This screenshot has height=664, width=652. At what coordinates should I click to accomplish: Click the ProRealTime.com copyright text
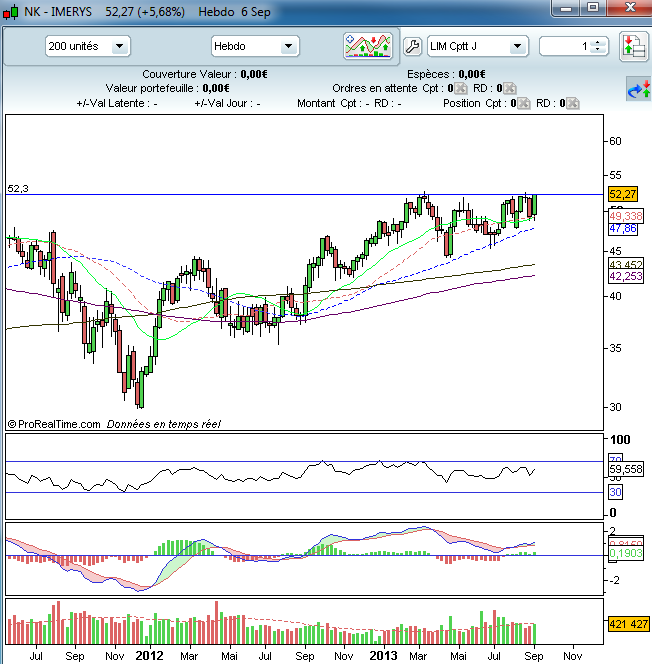point(54,424)
